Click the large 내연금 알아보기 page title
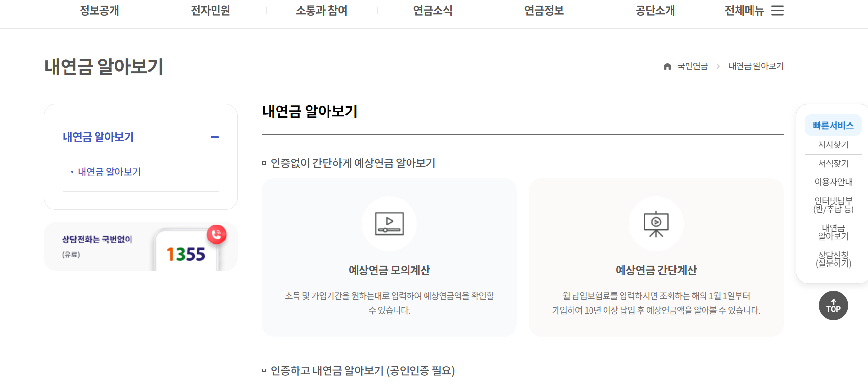868x385 pixels. tap(103, 66)
